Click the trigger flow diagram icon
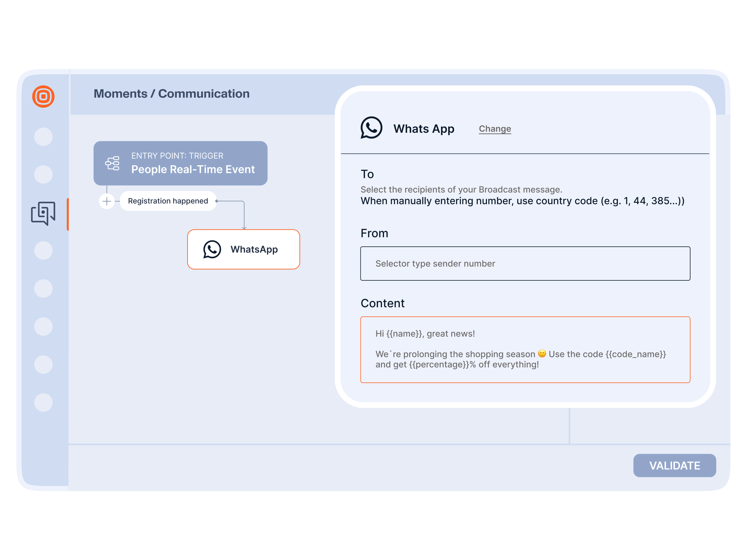747x560 pixels. coord(113,163)
